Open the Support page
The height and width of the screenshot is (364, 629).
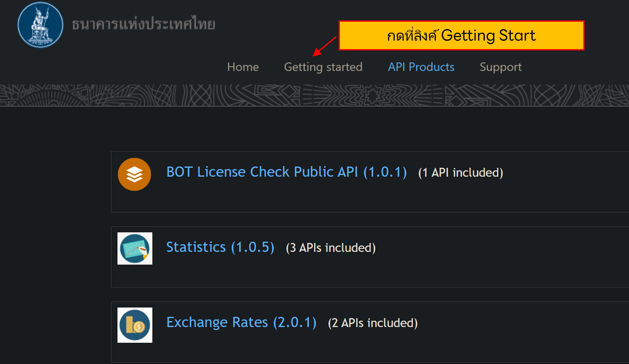click(x=501, y=67)
